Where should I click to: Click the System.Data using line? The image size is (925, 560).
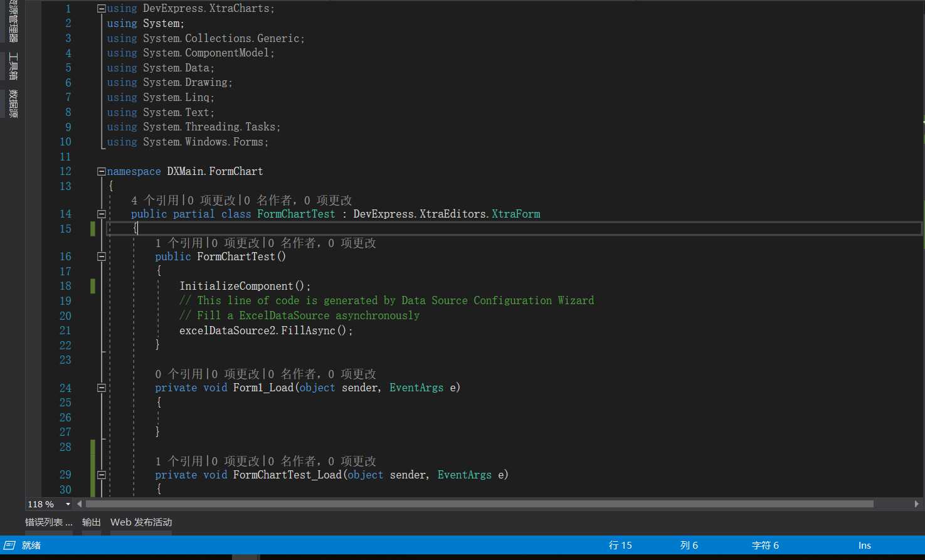tap(161, 68)
